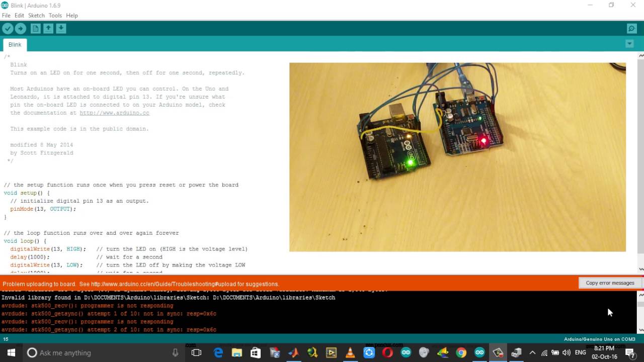
Task: Select the Blink sketch tab
Action: 15,44
